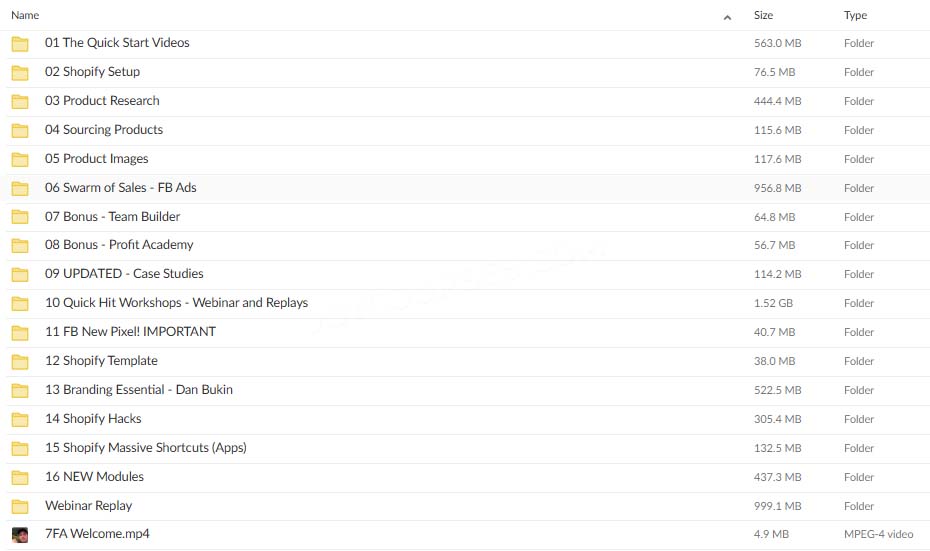Select folder icon beside 06 Swarm of Sales
Viewport: 930px width, 551px height.
pyautogui.click(x=20, y=189)
